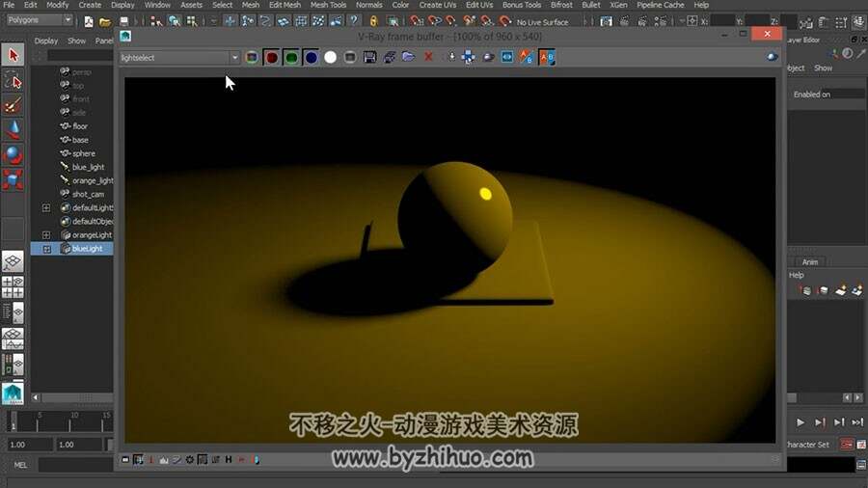Click the animation start time 1.00 field
This screenshot has width=868, height=488.
(31, 445)
